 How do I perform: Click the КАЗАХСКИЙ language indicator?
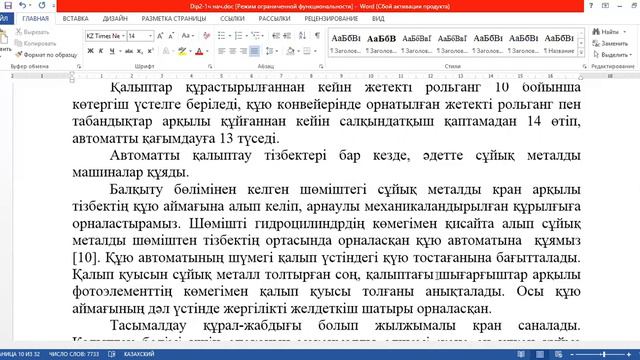[x=139, y=354]
